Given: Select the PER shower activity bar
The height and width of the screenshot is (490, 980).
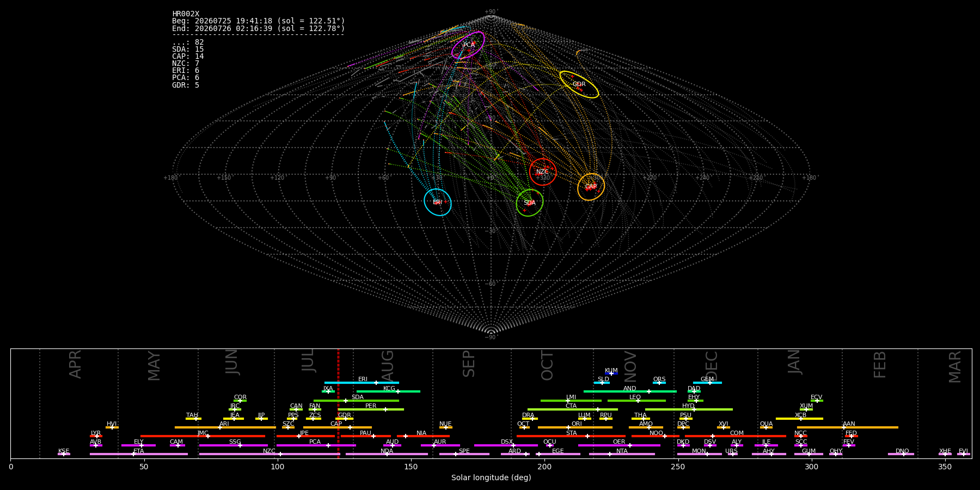Looking at the screenshot, I should [371, 409].
